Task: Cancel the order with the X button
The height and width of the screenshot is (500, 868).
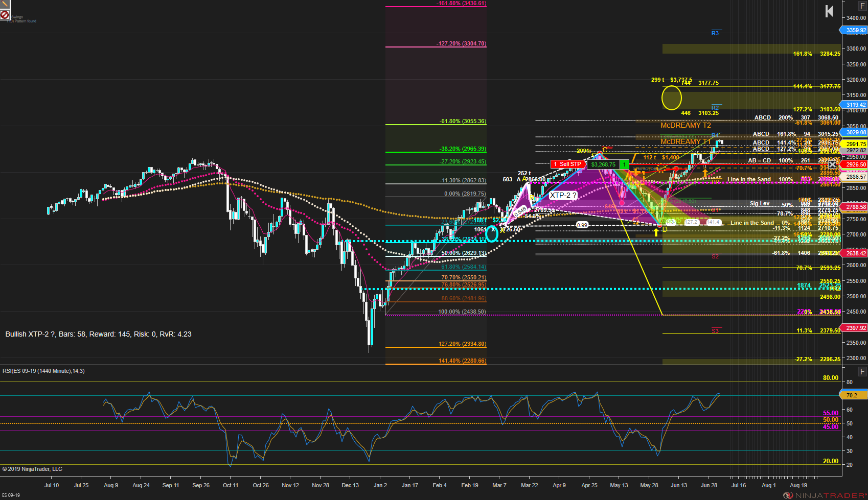Action: pos(832,164)
